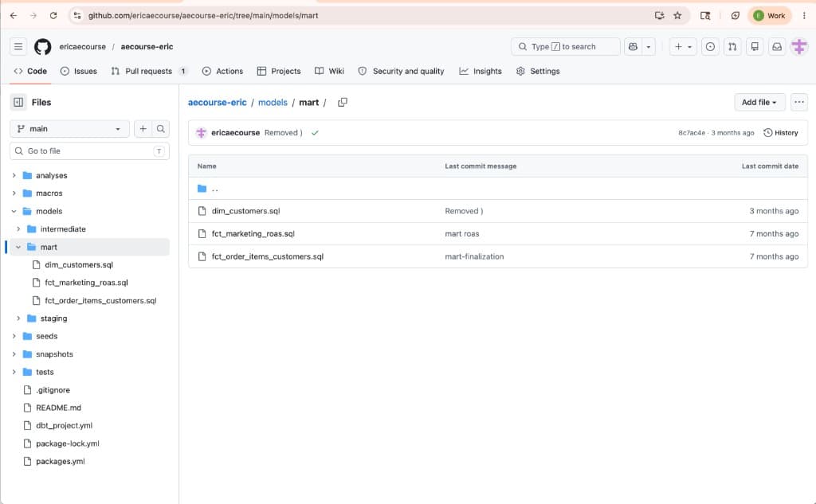Image resolution: width=816 pixels, height=504 pixels.
Task: Focus the Go to file field
Action: point(89,151)
